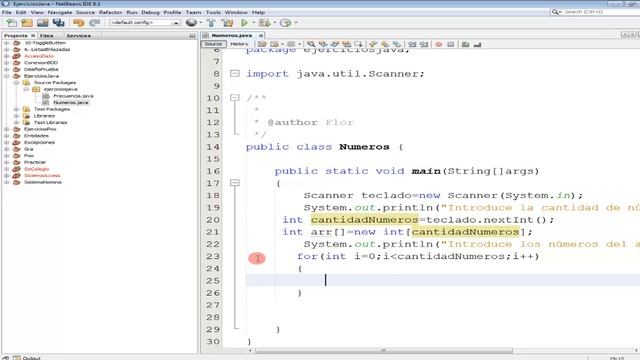This screenshot has height=360, width=640.
Task: Click the New File toolbar icon
Action: coord(12,23)
